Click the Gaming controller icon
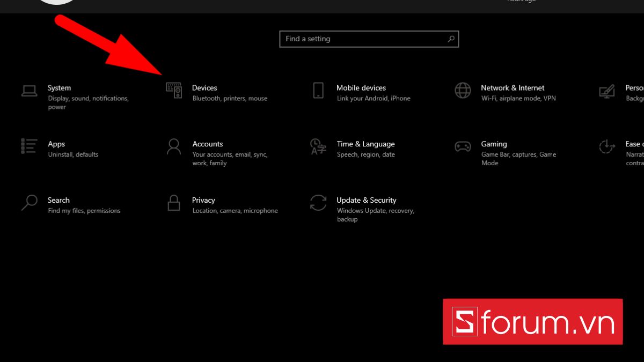The image size is (644, 362). [463, 146]
